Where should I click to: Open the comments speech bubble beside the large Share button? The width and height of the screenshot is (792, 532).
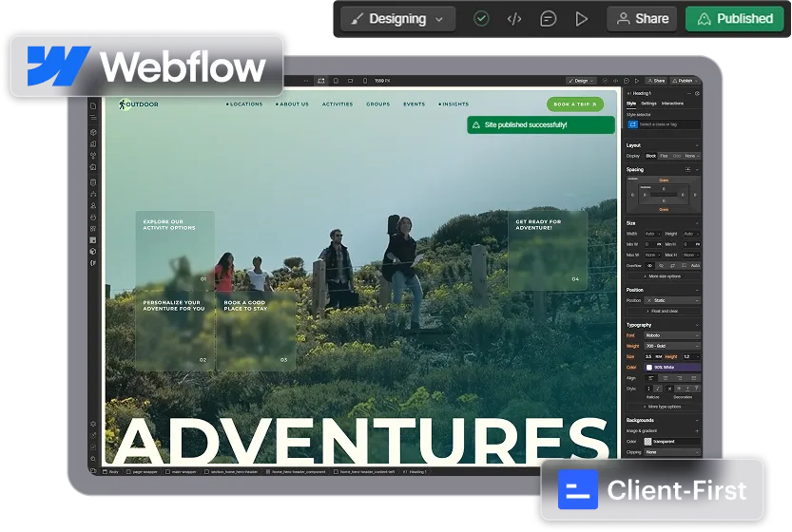click(x=548, y=19)
